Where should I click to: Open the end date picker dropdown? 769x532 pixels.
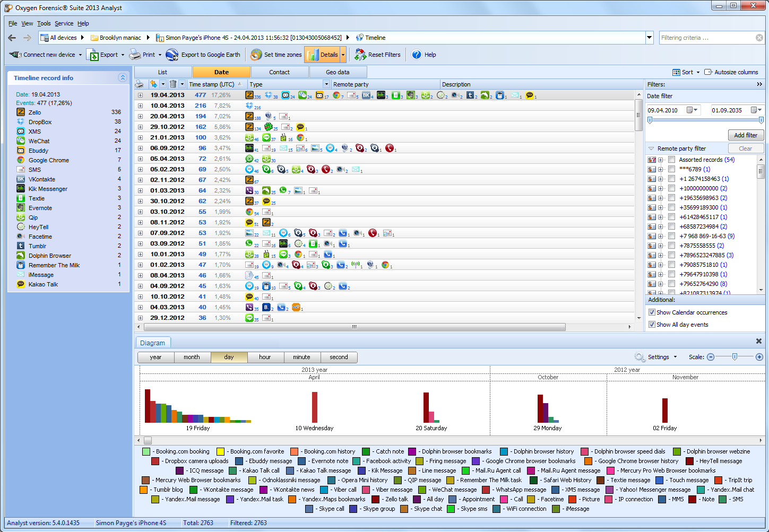point(756,110)
